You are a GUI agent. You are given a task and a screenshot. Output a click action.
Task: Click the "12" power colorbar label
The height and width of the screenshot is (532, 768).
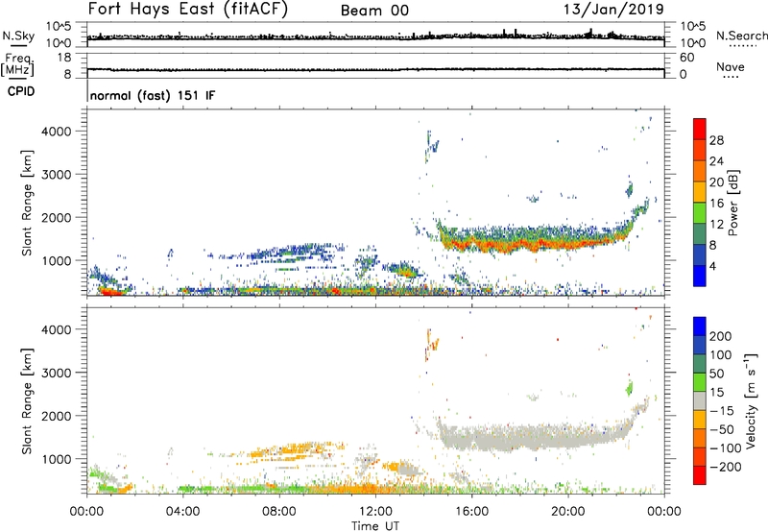click(716, 225)
